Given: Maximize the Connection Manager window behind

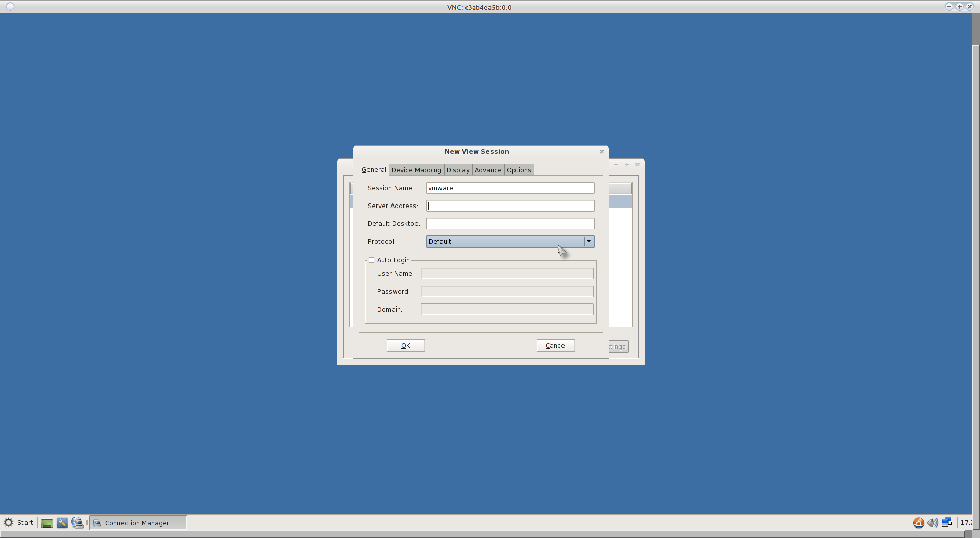Looking at the screenshot, I should tap(627, 164).
